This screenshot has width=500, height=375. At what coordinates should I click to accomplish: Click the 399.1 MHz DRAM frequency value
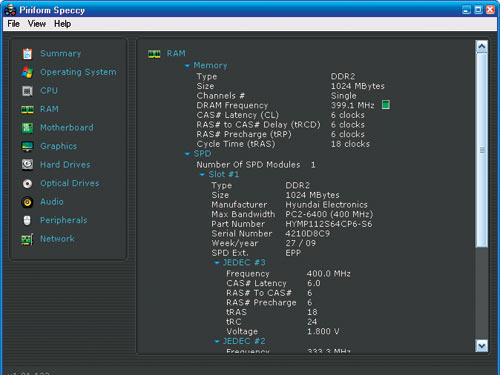pyautogui.click(x=353, y=106)
